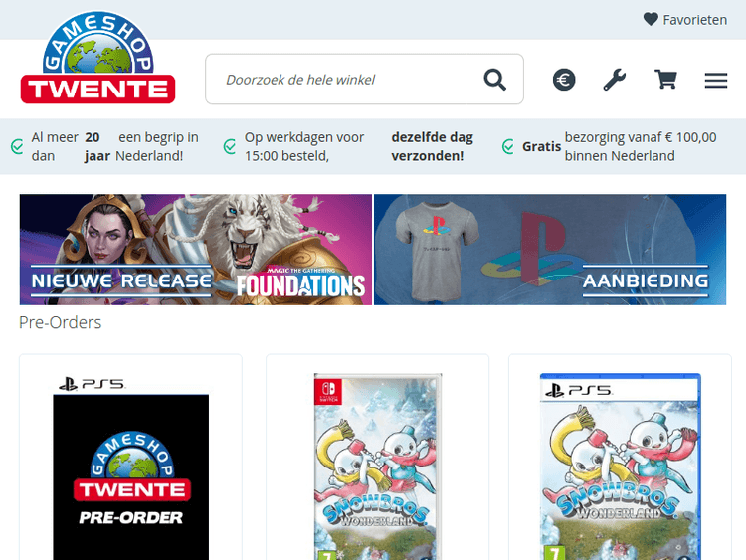Open the euro currency selector icon
This screenshot has width=746, height=560.
click(x=564, y=80)
